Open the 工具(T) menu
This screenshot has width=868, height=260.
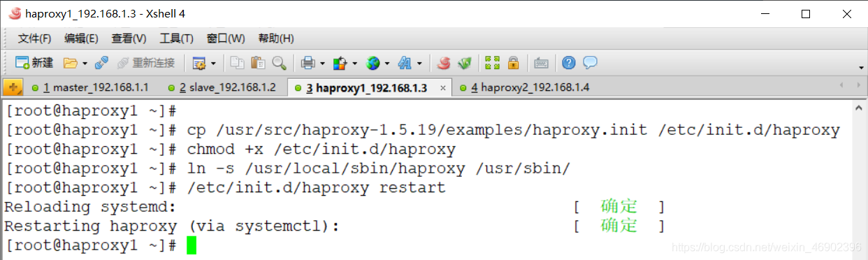point(177,38)
